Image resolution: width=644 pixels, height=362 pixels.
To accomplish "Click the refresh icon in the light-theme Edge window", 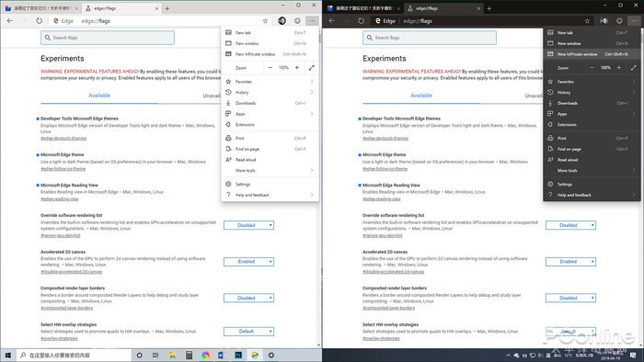I will (39, 20).
